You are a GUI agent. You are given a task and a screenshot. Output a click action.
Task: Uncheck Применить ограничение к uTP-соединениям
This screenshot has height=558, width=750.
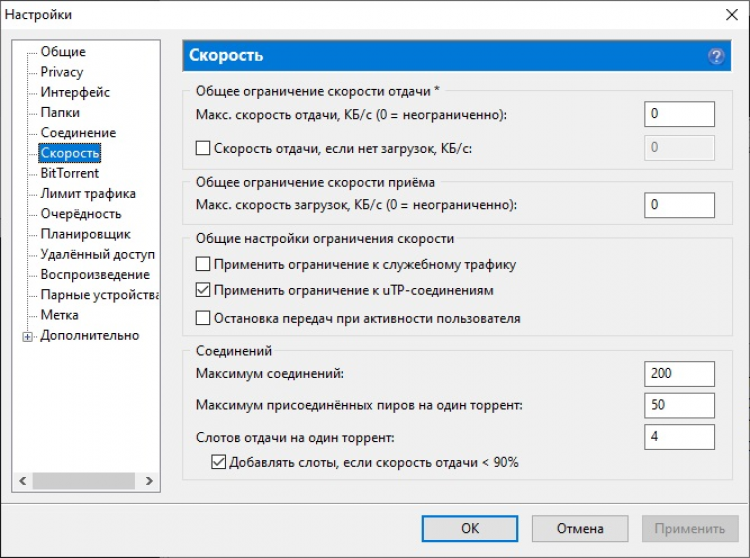coord(204,291)
